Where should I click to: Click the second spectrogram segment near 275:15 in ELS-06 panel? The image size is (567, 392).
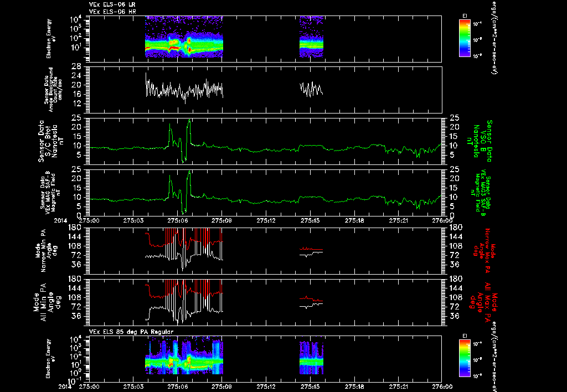311,37
